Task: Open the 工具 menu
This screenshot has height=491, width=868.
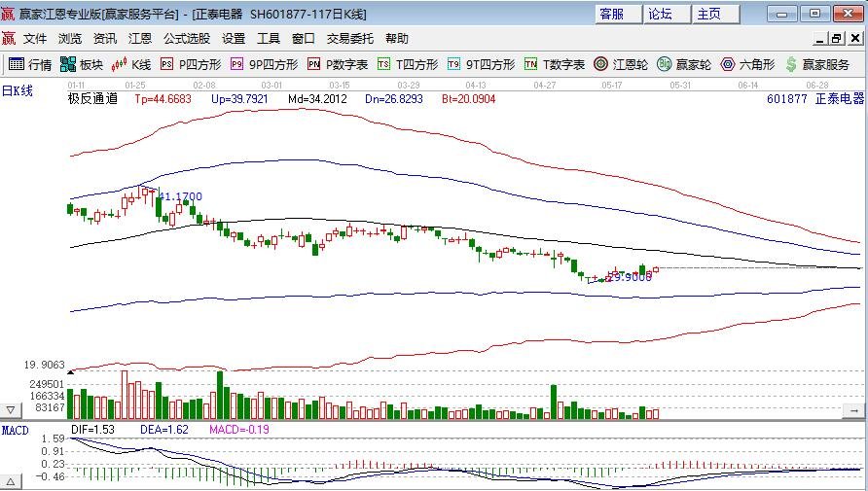Action: [x=269, y=39]
